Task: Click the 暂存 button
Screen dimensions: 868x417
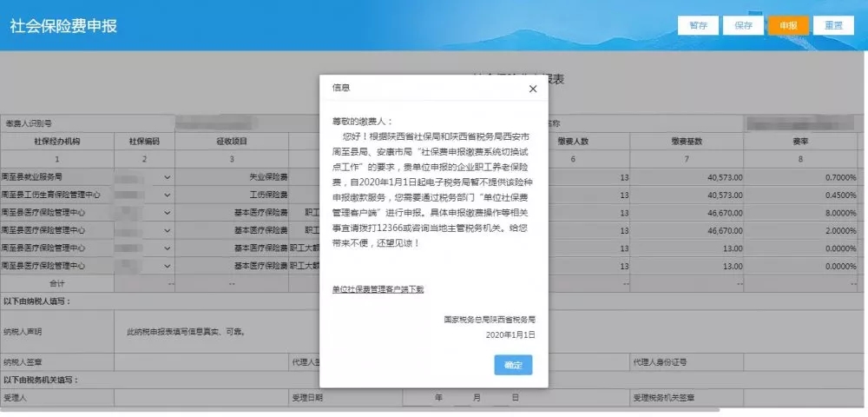Action: pos(698,25)
